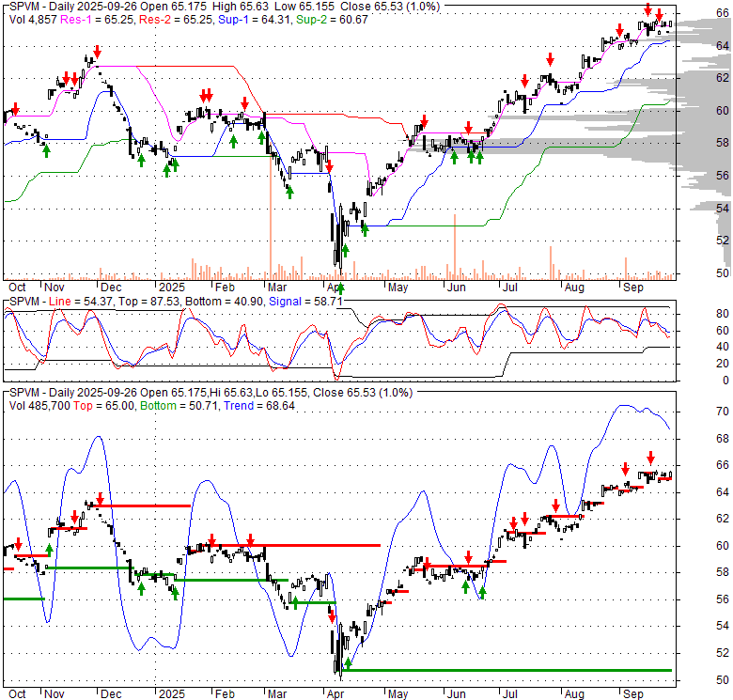Click Close 65.53 (1.0%) in the top chart header
The height and width of the screenshot is (700, 733).
coord(390,7)
